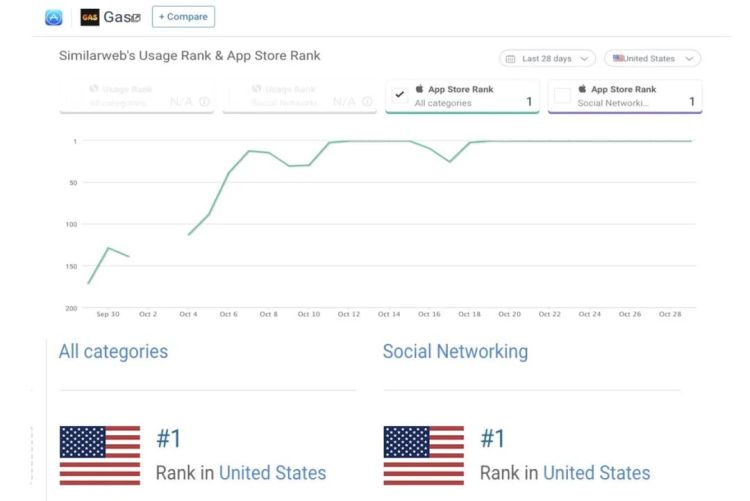Viewport: 750px width, 501px height.
Task: Click the info icon on Usage Rank All categories
Action: point(204,101)
